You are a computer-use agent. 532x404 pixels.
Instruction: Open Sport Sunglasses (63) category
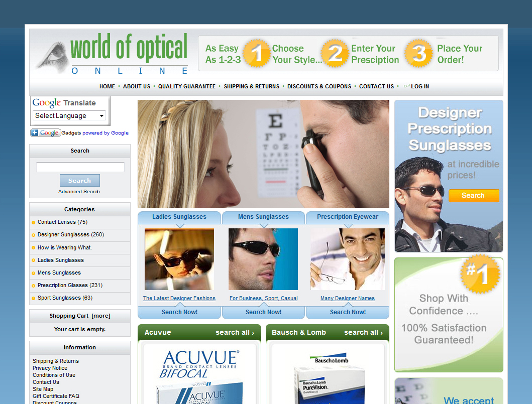pyautogui.click(x=65, y=298)
